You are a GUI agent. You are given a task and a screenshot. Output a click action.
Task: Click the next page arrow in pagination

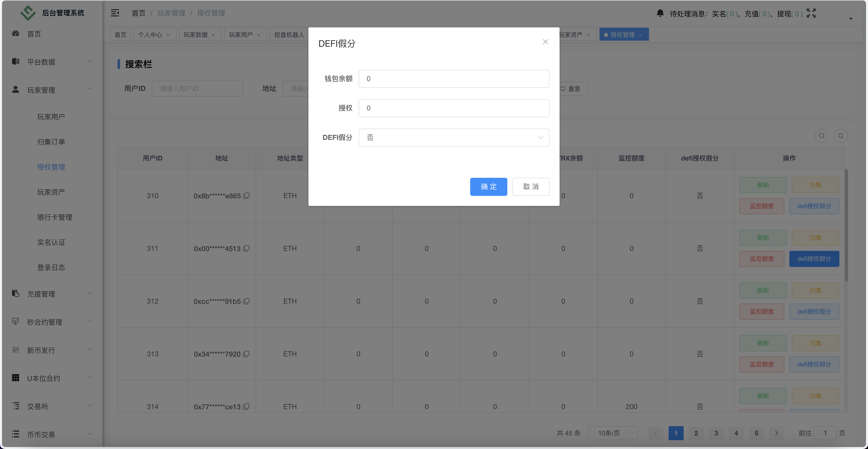pyautogui.click(x=777, y=433)
